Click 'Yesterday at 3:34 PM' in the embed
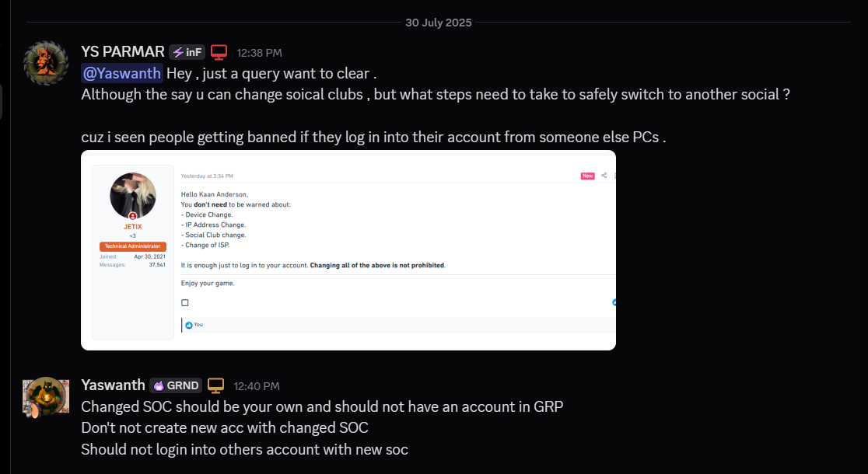Image resolution: width=868 pixels, height=474 pixels. (207, 176)
